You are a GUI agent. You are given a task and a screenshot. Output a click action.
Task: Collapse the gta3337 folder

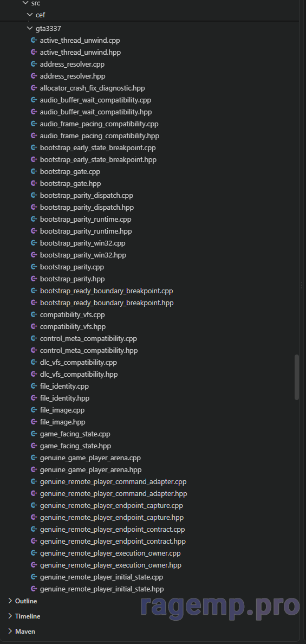point(30,28)
